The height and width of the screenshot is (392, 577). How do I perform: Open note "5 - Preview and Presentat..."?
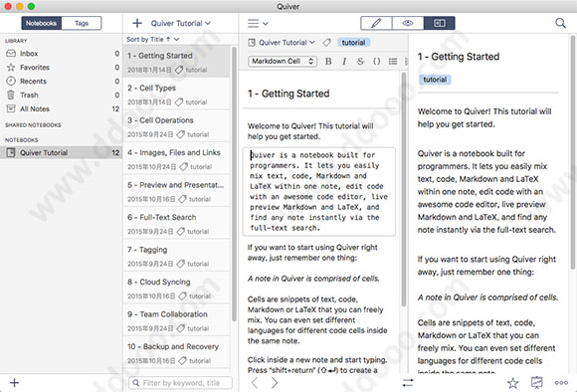177,191
